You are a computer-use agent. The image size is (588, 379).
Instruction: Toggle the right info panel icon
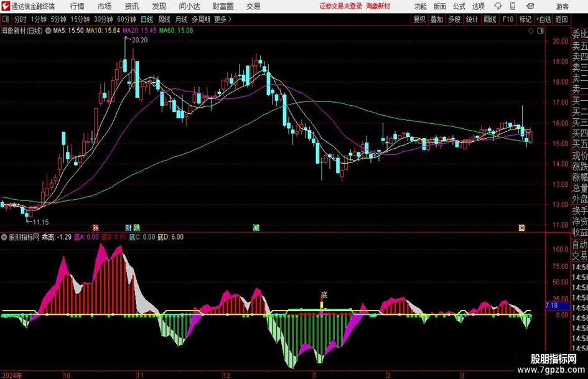[x=540, y=31]
